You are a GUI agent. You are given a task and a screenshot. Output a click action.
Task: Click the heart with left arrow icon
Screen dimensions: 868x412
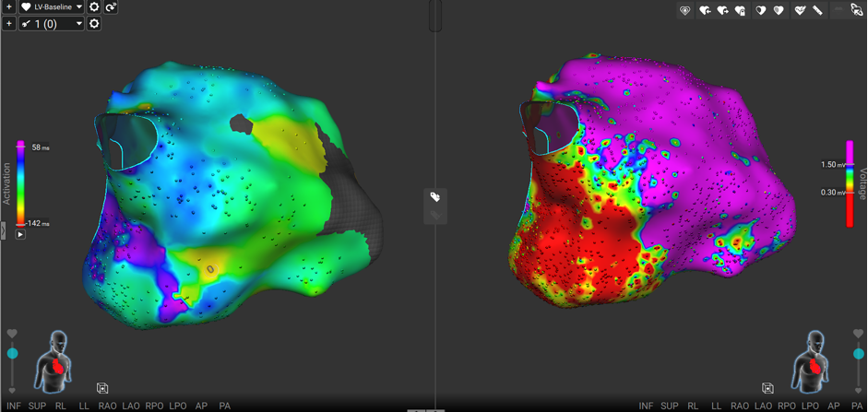(705, 10)
